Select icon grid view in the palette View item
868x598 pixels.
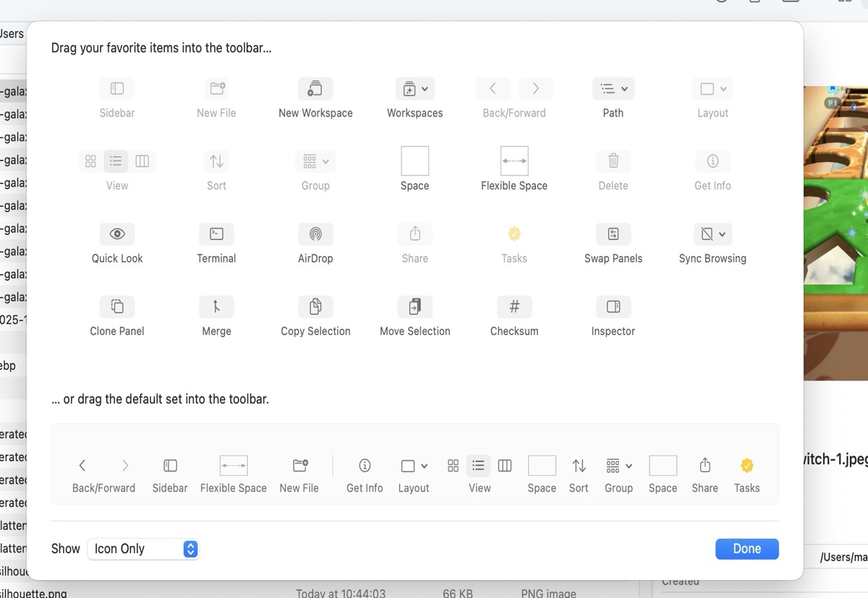pos(90,161)
